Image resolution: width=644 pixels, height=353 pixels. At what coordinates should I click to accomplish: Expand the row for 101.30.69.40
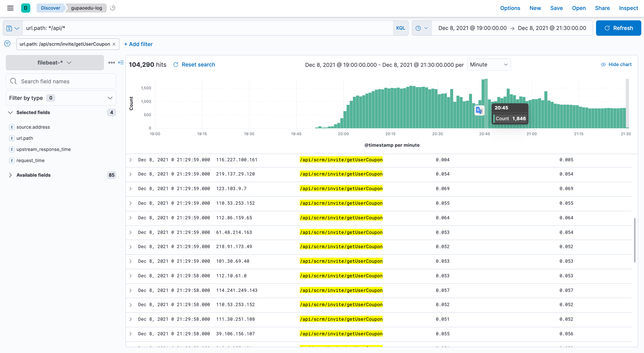tap(130, 261)
